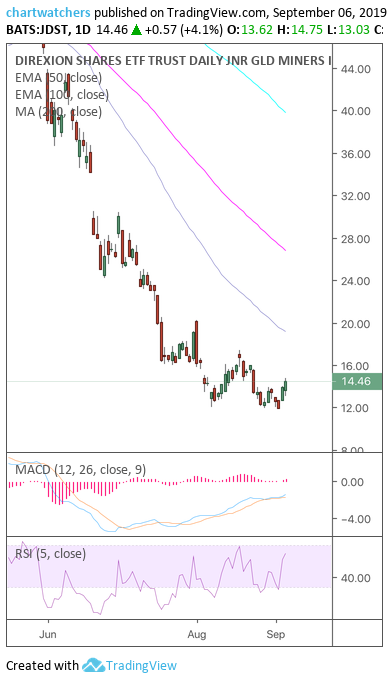Click the chartwatchers author link
This screenshot has width=389, height=683.
coord(48,13)
